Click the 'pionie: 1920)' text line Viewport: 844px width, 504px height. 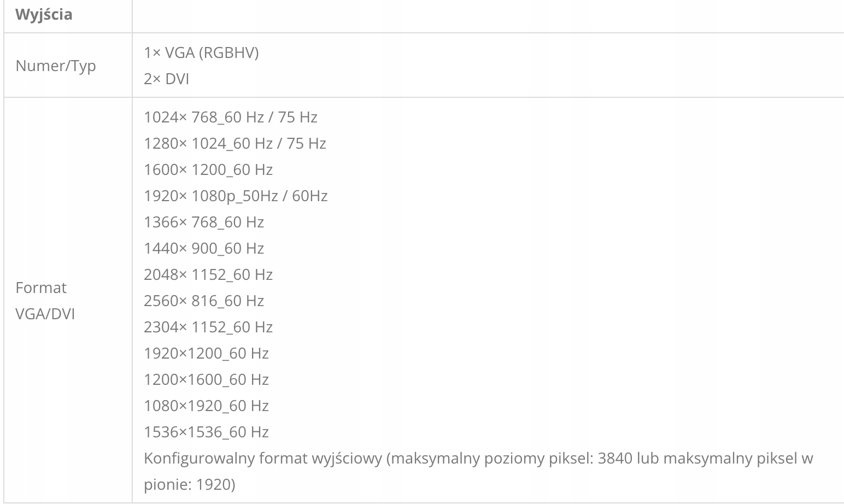click(189, 484)
